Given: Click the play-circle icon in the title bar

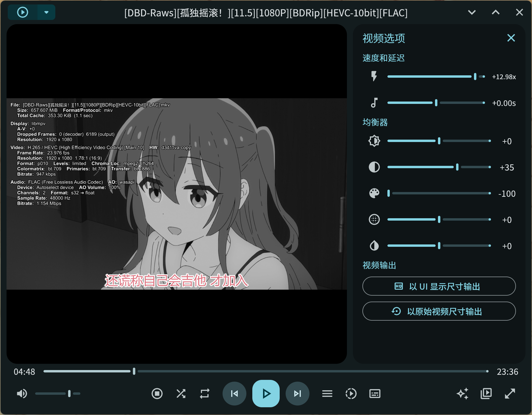Looking at the screenshot, I should coord(23,12).
